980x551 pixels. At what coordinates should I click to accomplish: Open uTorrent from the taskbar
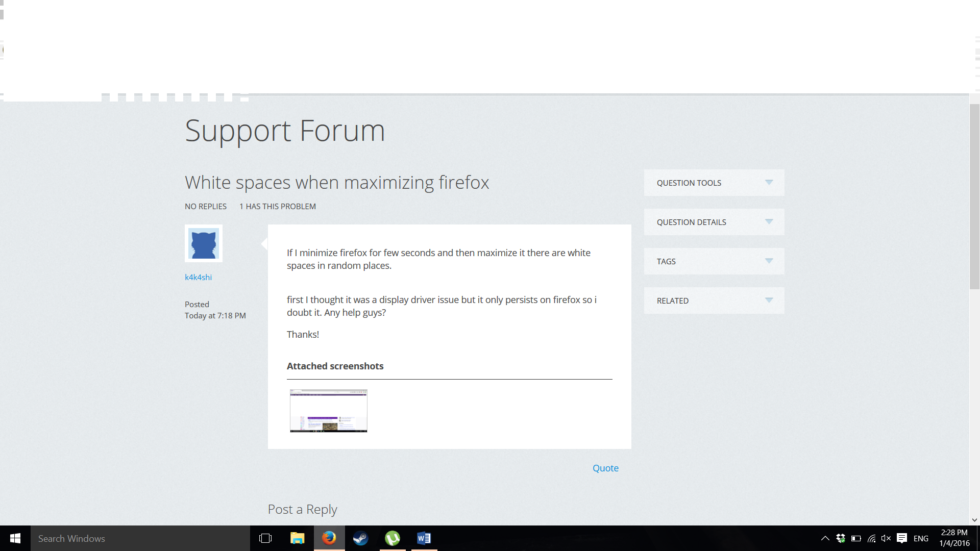[x=393, y=538]
